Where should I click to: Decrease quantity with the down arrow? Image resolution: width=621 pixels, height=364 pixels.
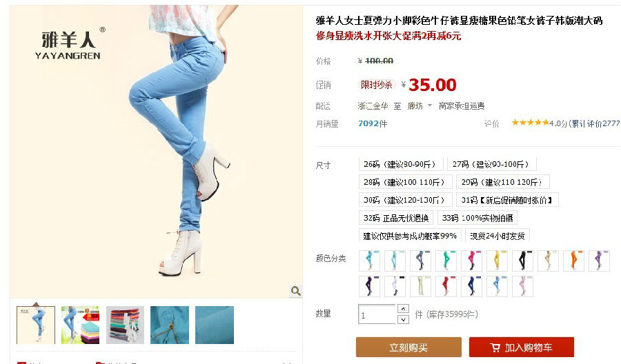point(403,319)
